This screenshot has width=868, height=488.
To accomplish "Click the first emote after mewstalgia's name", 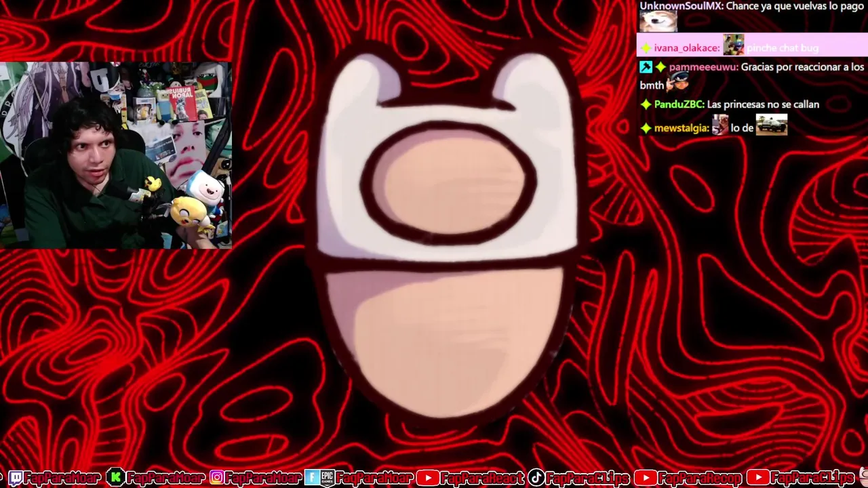I will 720,125.
